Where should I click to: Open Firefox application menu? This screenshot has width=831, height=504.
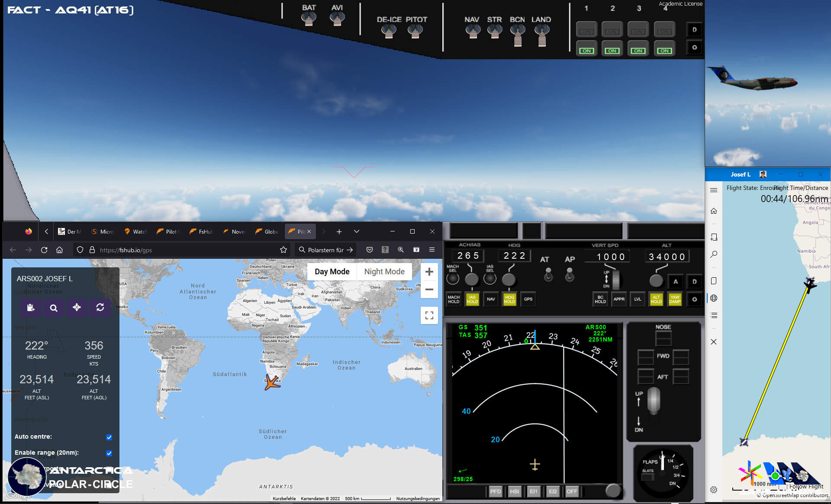pyautogui.click(x=432, y=250)
